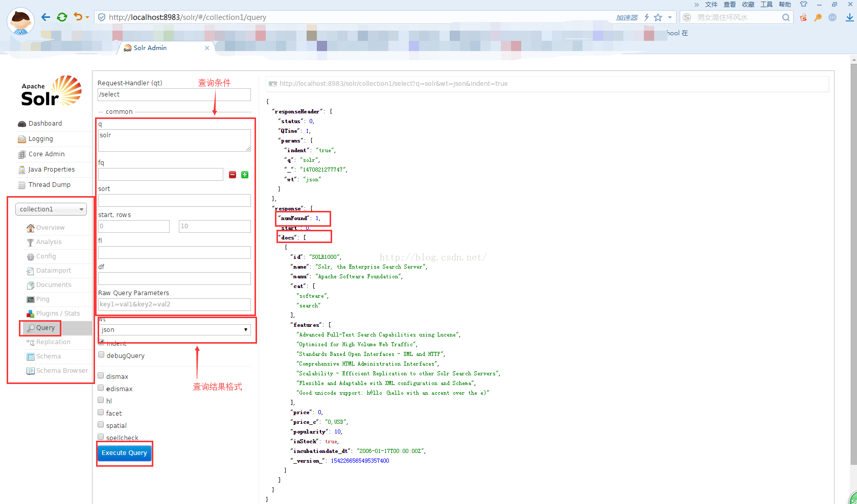Focus the start value field

tap(134, 226)
